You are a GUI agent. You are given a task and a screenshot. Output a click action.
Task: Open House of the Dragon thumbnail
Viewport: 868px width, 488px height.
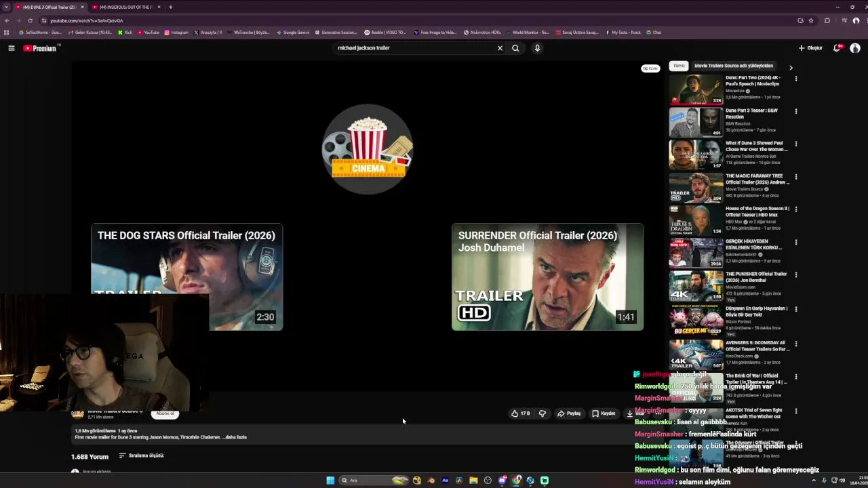click(696, 221)
